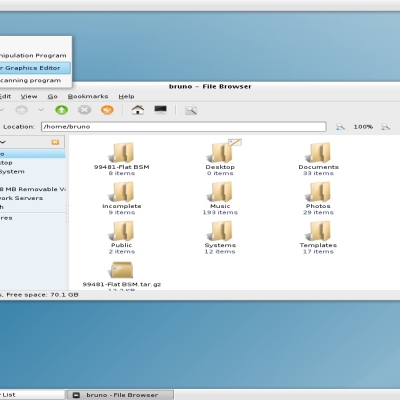Open Computer via the monitor icon
Image resolution: width=400 pixels, height=400 pixels.
click(161, 110)
